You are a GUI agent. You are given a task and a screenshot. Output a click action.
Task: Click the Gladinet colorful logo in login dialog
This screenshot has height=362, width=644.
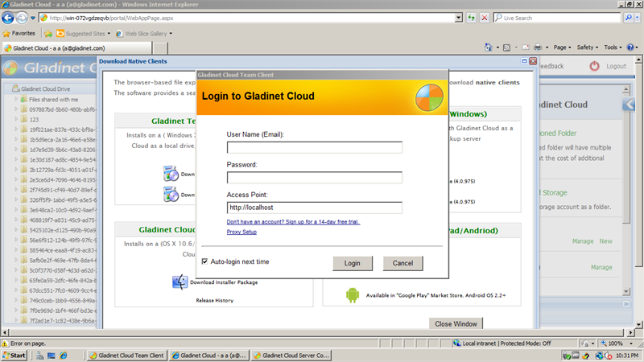429,97
